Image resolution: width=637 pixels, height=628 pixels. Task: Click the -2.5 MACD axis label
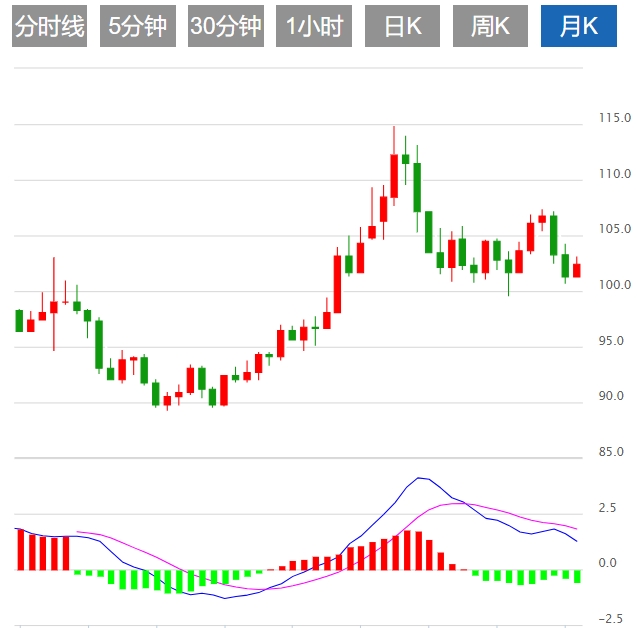(611, 618)
